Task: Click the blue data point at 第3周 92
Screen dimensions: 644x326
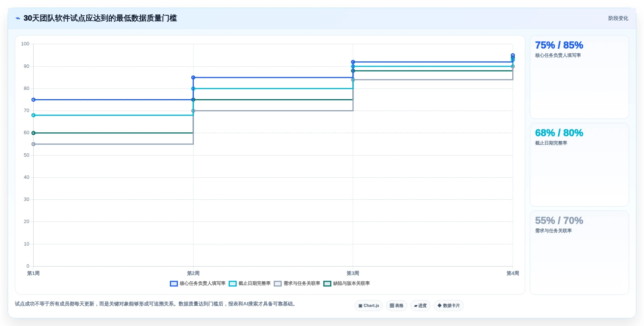Action: click(353, 62)
